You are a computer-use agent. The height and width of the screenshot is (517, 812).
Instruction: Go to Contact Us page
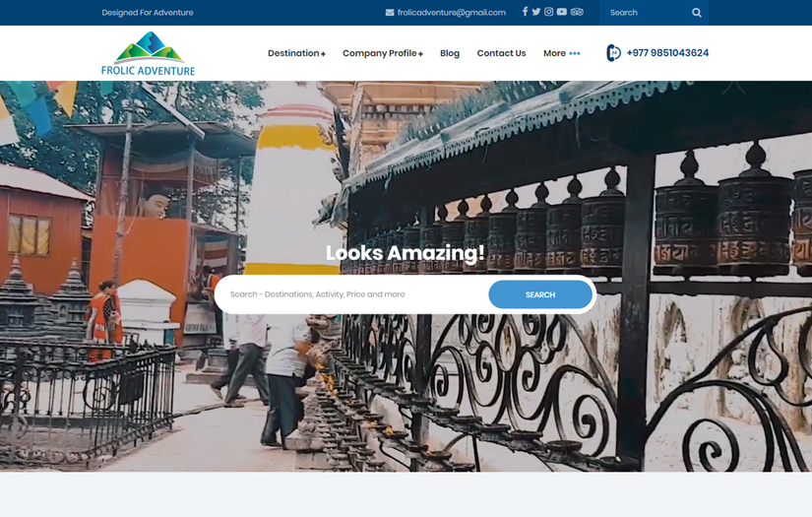tap(501, 53)
